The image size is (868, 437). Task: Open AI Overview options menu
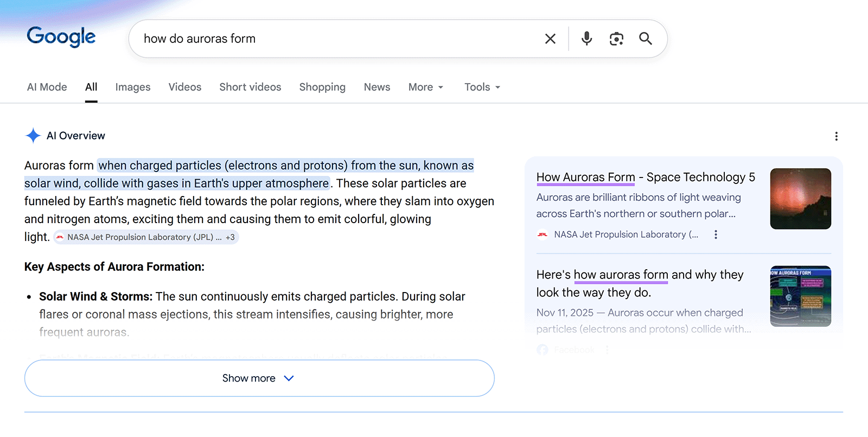836,136
